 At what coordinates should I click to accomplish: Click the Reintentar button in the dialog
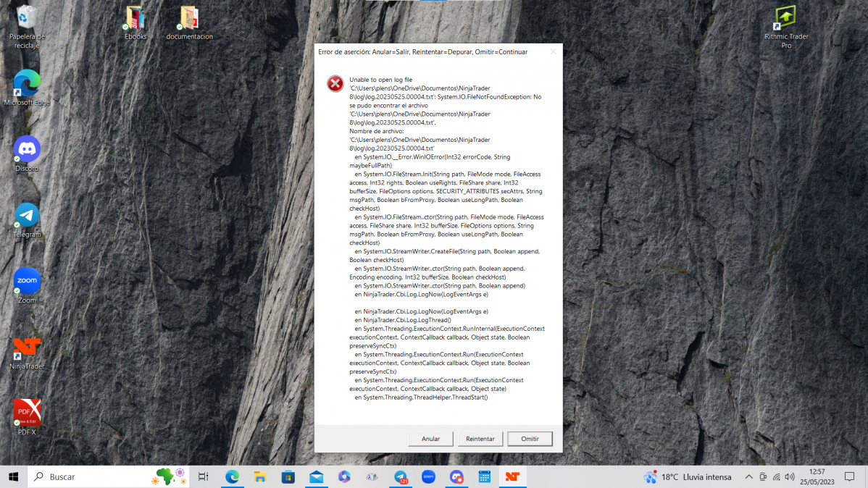(480, 439)
